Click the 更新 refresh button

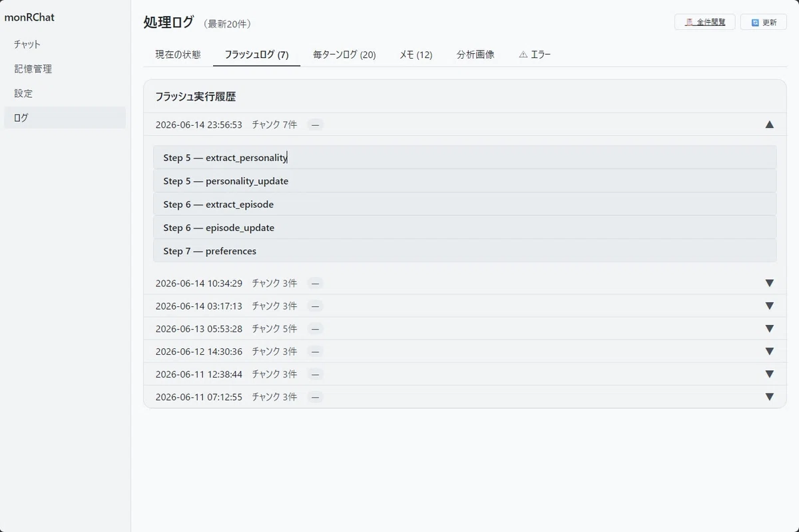pyautogui.click(x=763, y=22)
